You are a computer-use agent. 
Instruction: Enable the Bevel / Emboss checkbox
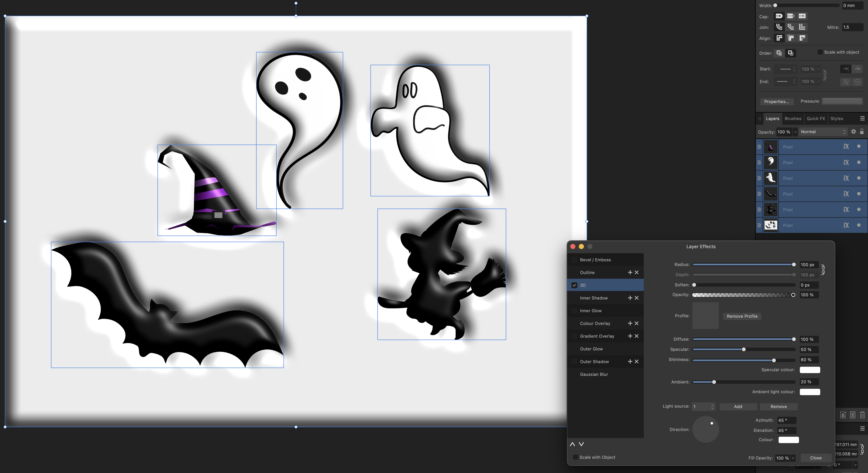(574, 260)
